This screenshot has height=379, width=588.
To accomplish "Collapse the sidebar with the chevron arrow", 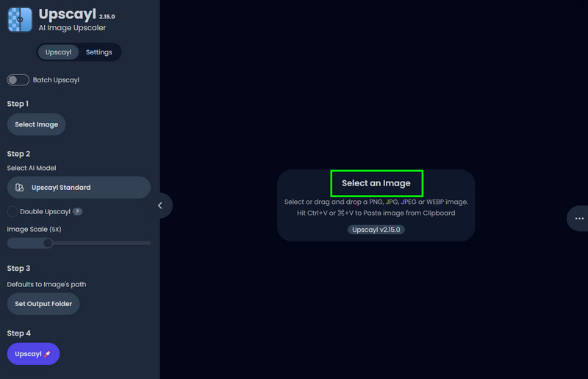I will [x=160, y=205].
